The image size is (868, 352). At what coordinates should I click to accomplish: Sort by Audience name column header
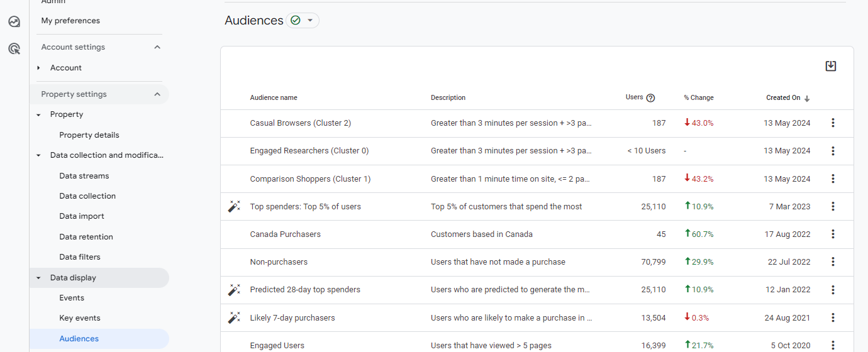click(274, 98)
